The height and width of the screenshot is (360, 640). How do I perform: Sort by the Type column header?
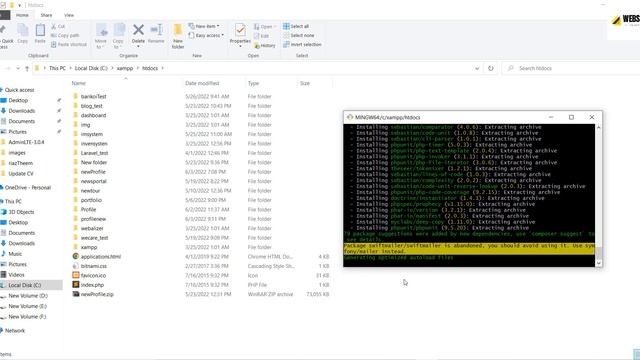(253, 83)
